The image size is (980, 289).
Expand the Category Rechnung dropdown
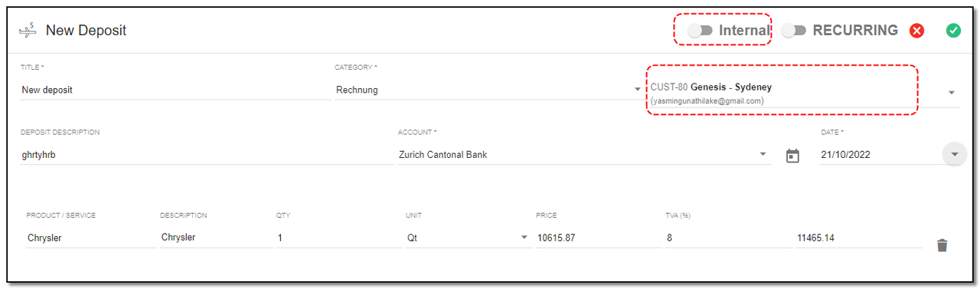tap(638, 90)
